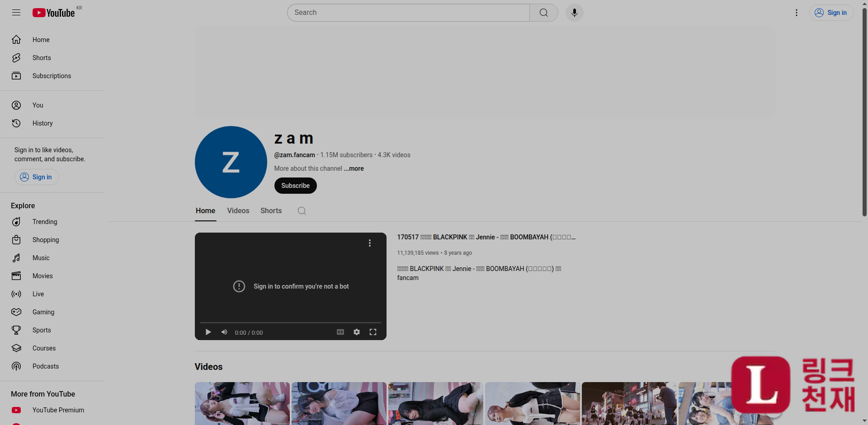Image resolution: width=868 pixels, height=425 pixels.
Task: Switch to the Videos tab
Action: coord(238,211)
